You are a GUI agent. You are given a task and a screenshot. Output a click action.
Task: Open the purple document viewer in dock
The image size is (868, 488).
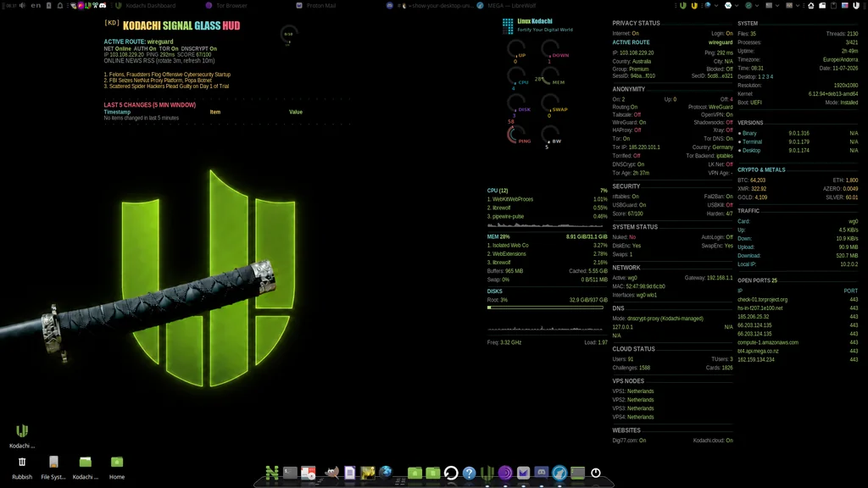(350, 473)
